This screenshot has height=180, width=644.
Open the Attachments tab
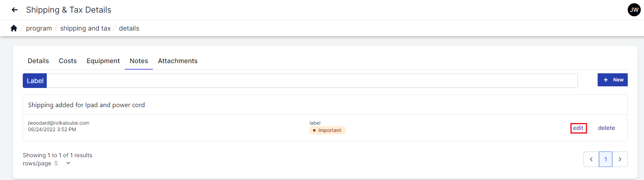[x=178, y=61]
